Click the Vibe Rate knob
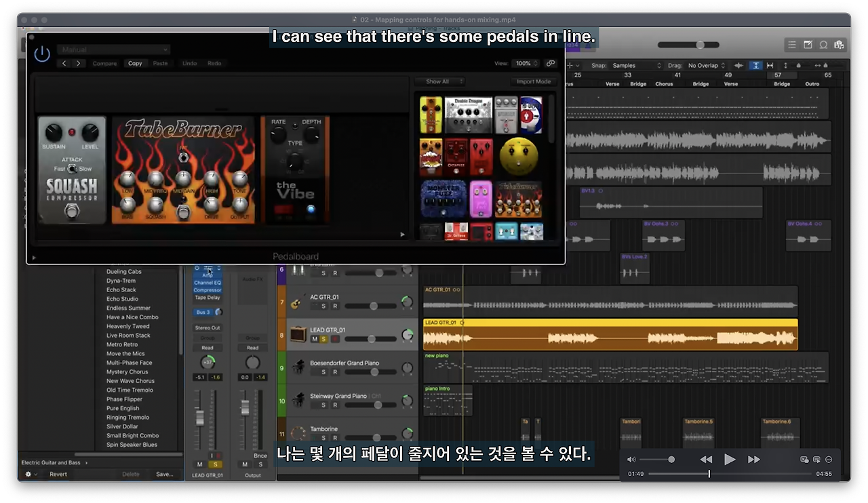This screenshot has width=868, height=503. [x=278, y=134]
